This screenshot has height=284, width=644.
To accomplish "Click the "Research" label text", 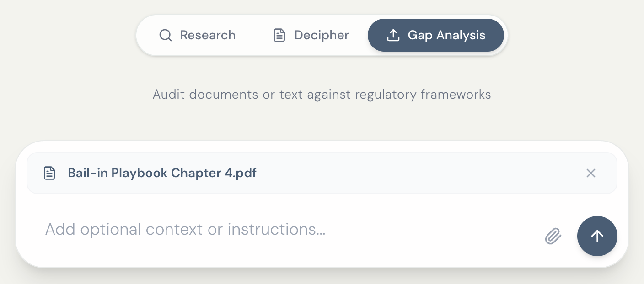I will coord(208,35).
